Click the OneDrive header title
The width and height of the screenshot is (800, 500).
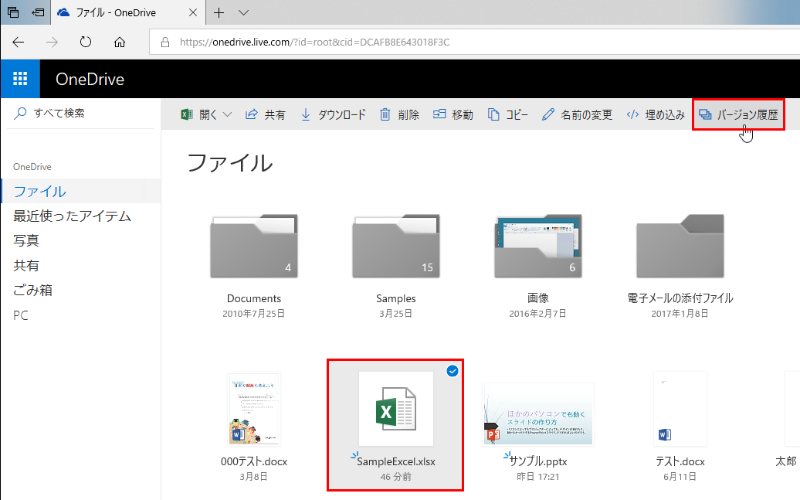click(89, 79)
